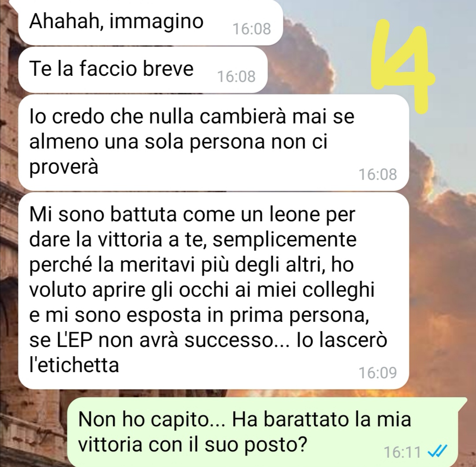Tap the "Ahahah, immagino" message bubble
This screenshot has width=476, height=467.
tap(151, 22)
